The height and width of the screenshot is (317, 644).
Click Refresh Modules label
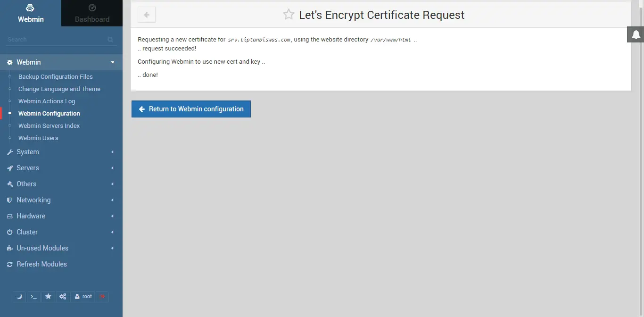(x=41, y=264)
